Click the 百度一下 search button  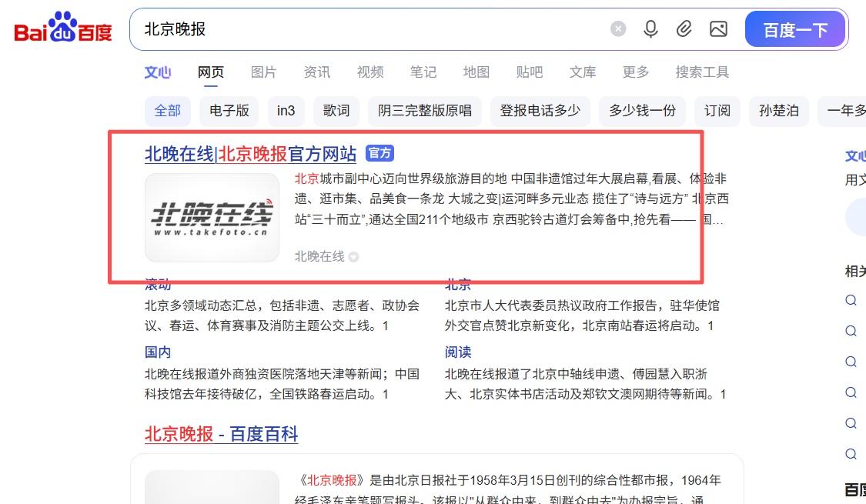pyautogui.click(x=795, y=28)
